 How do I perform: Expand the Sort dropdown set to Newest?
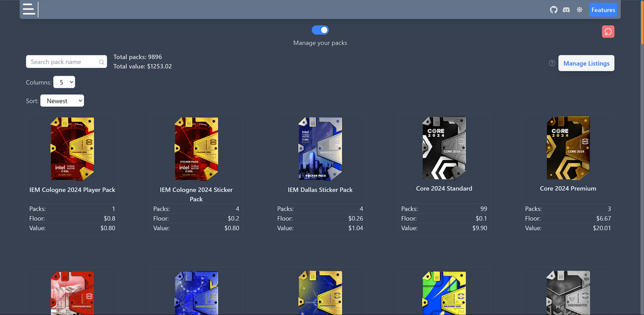tap(62, 101)
